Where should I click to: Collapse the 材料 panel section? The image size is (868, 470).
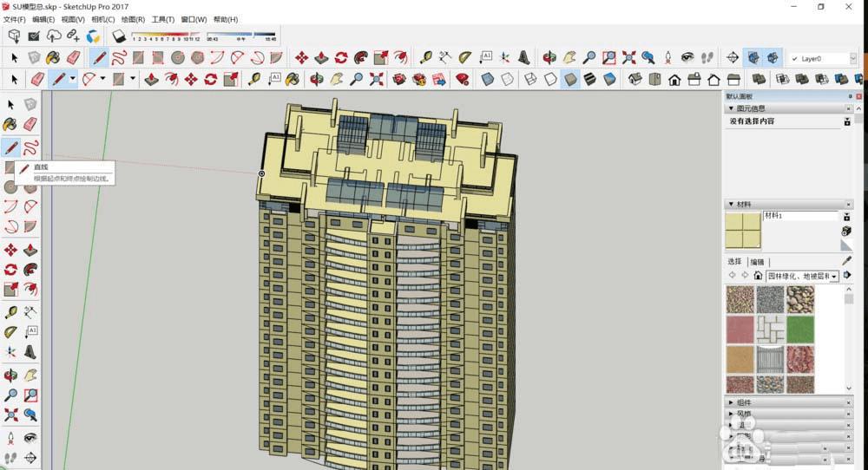731,204
